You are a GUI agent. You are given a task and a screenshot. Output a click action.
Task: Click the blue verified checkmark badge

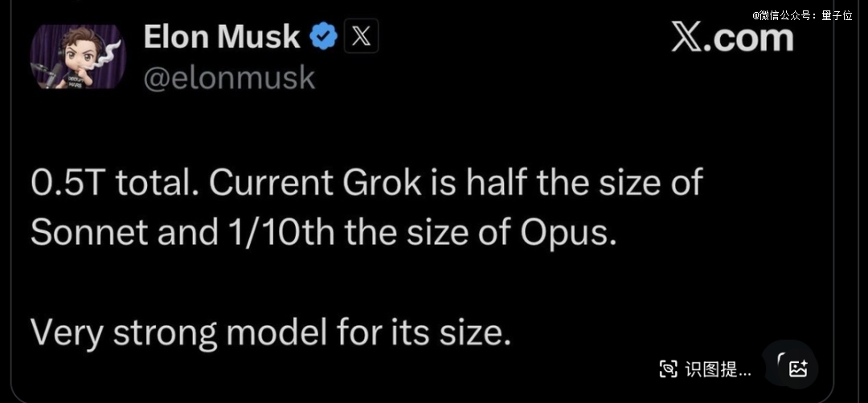pos(324,36)
